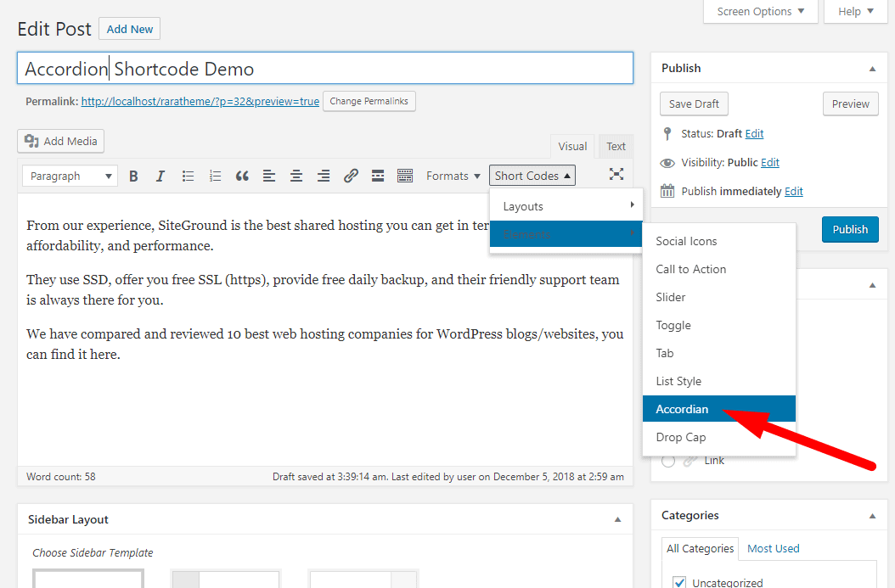Toggle italic formatting in editor toolbar

(160, 176)
